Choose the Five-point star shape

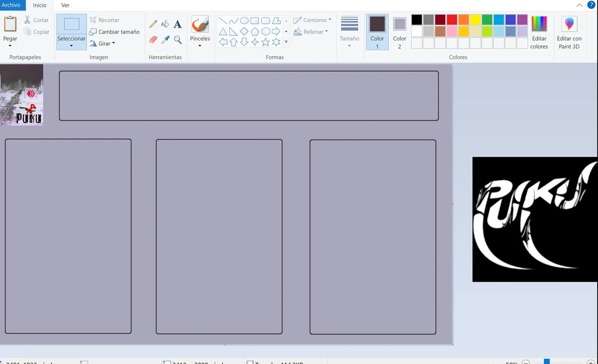[x=265, y=42]
